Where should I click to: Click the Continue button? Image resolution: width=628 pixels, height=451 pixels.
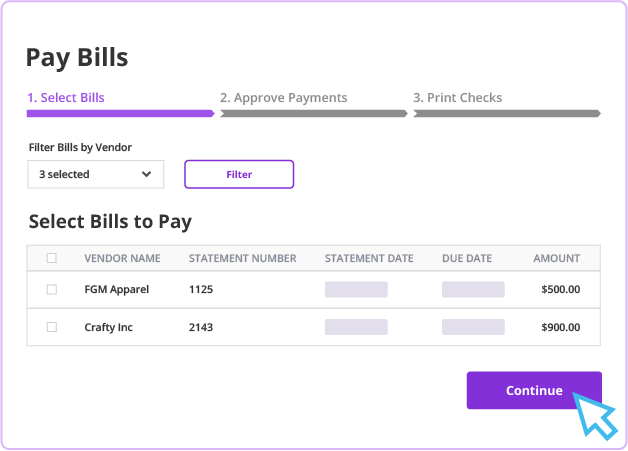534,390
